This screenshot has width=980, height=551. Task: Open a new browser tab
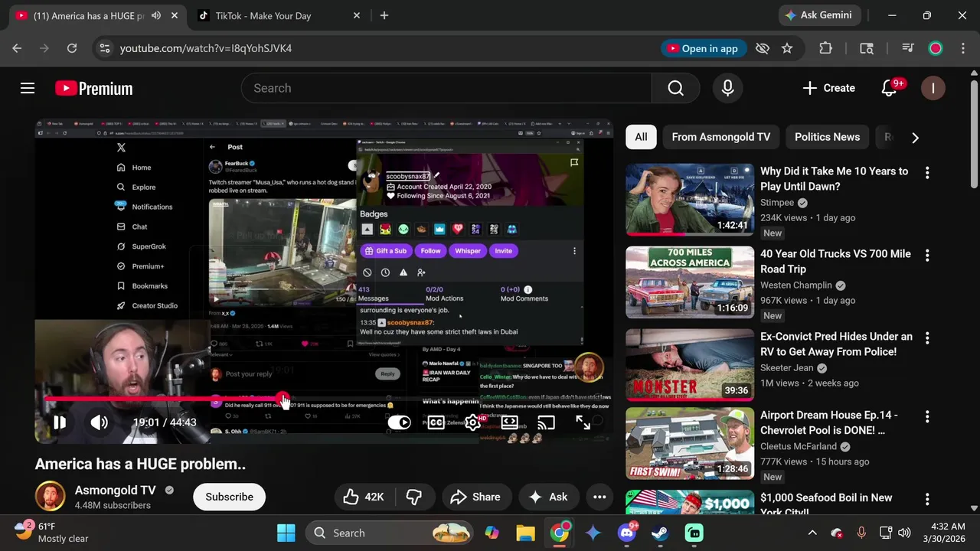pyautogui.click(x=384, y=15)
